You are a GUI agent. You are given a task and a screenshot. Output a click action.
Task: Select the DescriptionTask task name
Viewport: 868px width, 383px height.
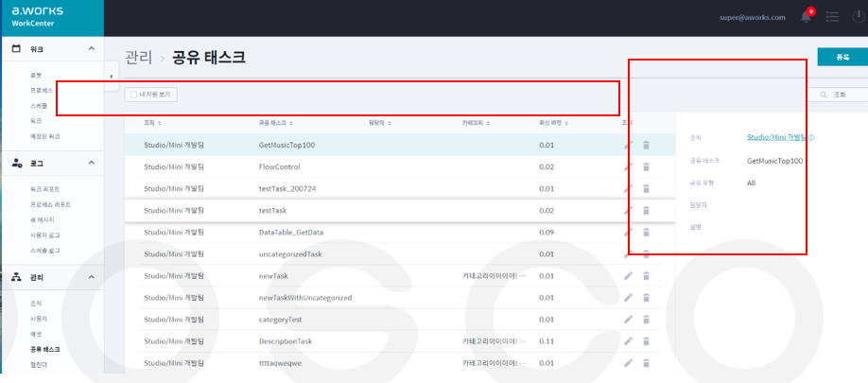(x=286, y=341)
